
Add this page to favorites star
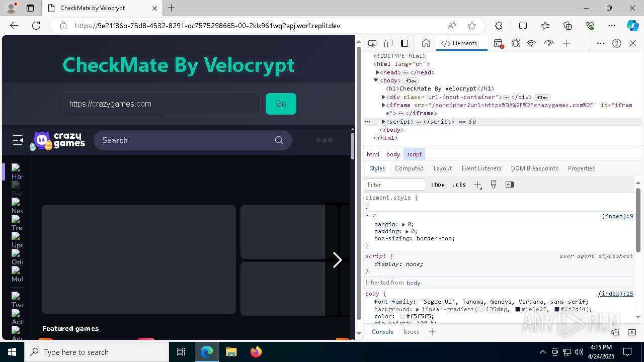point(472,26)
